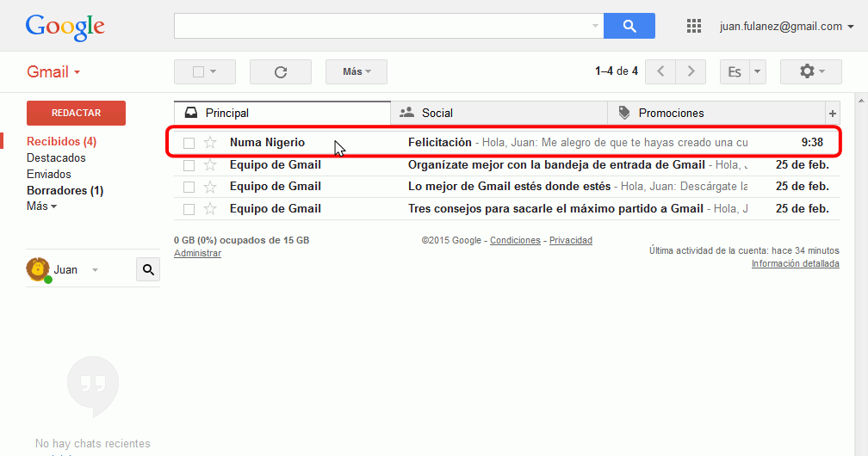Click the Google logo
868x456 pixels.
(x=65, y=28)
